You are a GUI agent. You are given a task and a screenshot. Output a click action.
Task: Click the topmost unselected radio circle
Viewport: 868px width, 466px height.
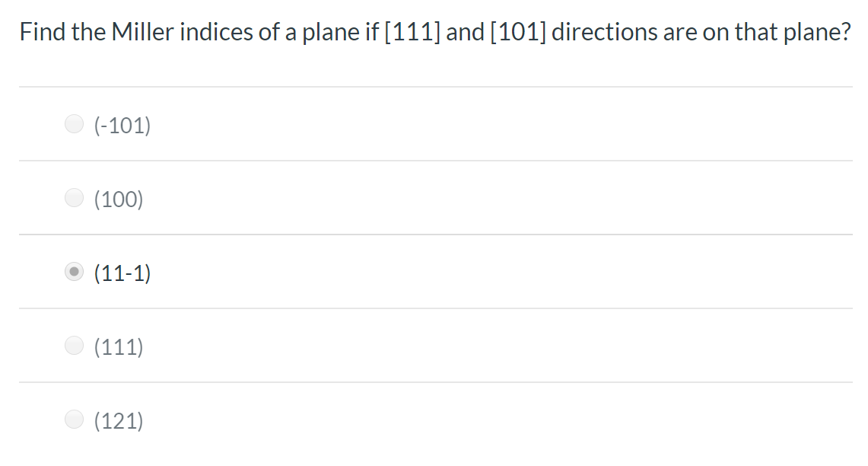tap(74, 123)
